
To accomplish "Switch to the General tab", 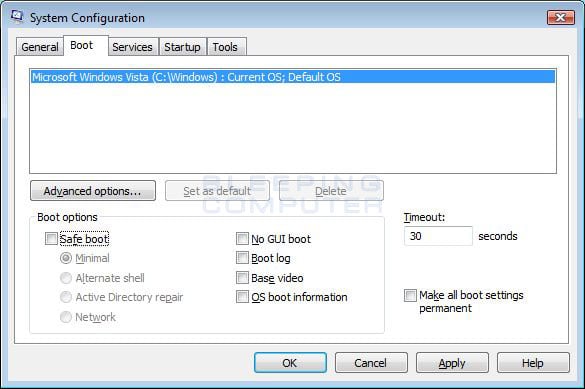I will click(40, 47).
